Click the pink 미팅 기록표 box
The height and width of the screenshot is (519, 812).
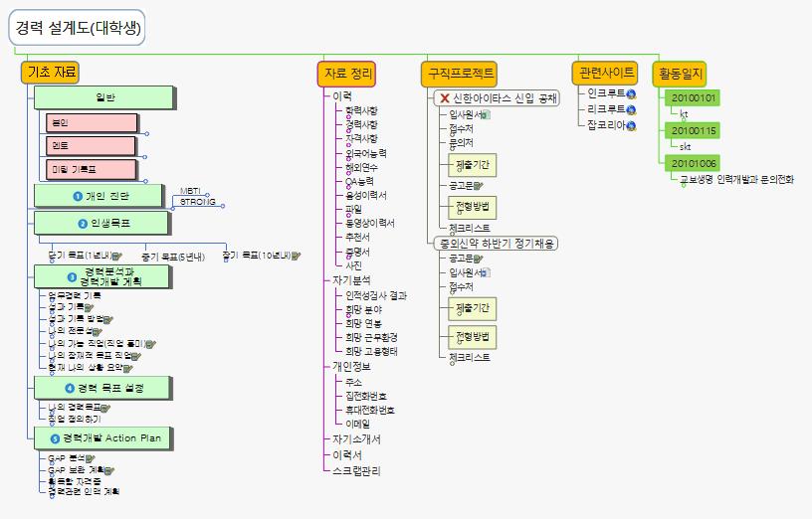92,168
